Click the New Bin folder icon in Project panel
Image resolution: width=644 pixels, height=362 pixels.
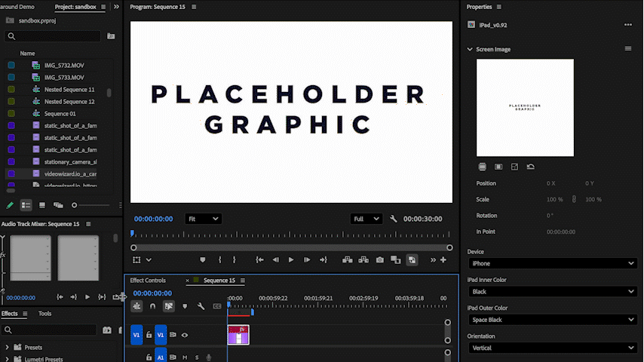111,36
